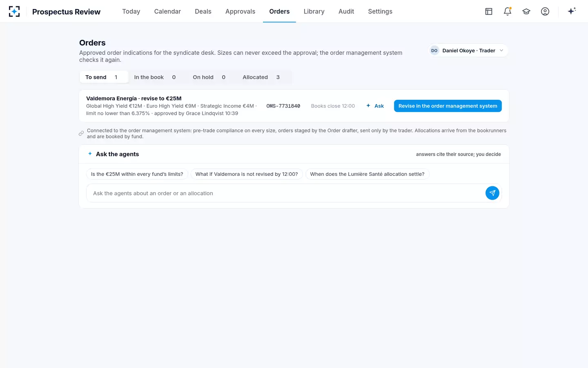This screenshot has width=588, height=368.
Task: Open the sparkle AI assistant icon
Action: click(x=572, y=11)
